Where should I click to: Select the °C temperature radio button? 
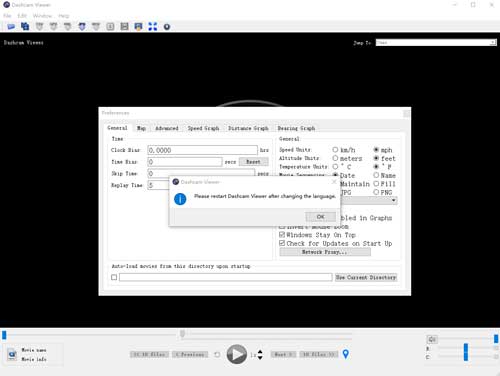coord(335,166)
